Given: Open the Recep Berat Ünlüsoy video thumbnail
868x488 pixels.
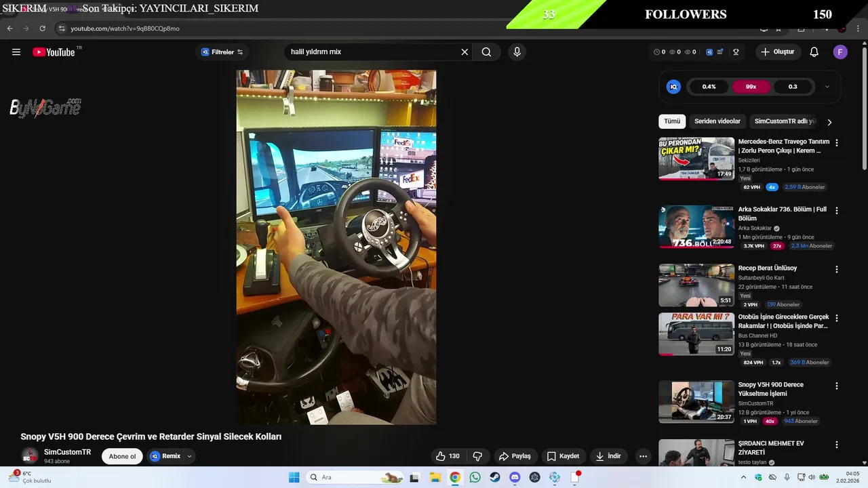Looking at the screenshot, I should (696, 285).
